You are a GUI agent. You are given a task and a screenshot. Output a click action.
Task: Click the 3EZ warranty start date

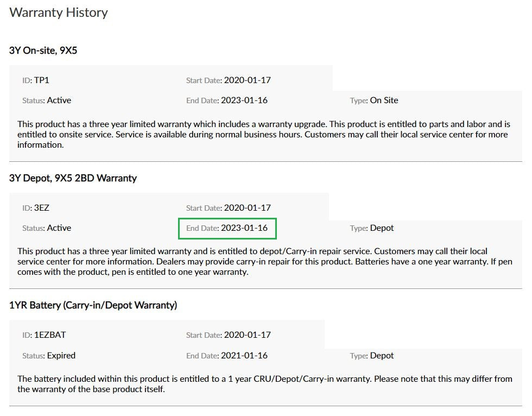coord(248,207)
